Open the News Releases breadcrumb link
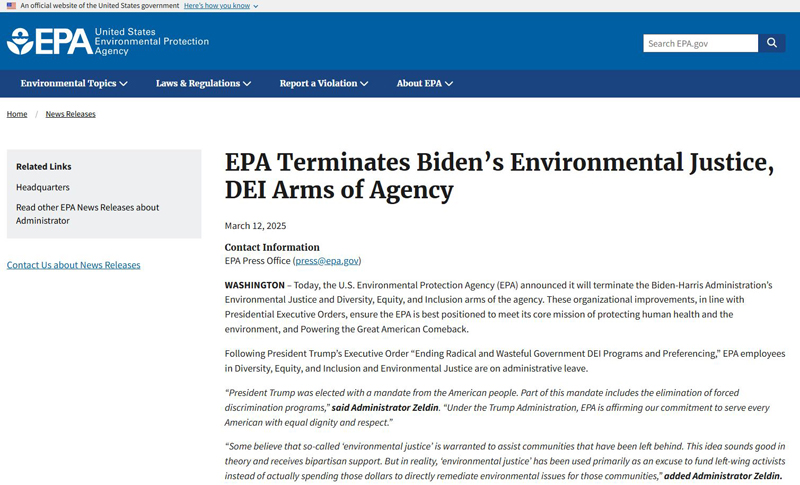 coord(70,114)
